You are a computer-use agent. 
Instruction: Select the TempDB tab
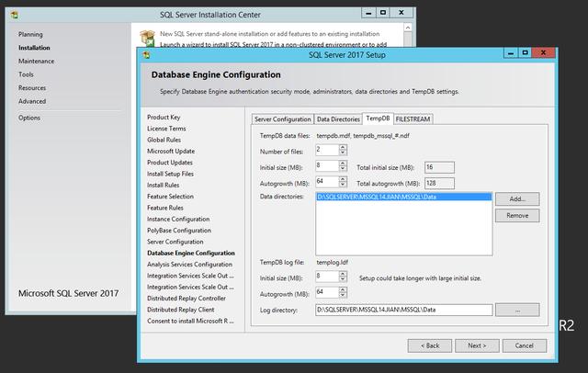378,119
